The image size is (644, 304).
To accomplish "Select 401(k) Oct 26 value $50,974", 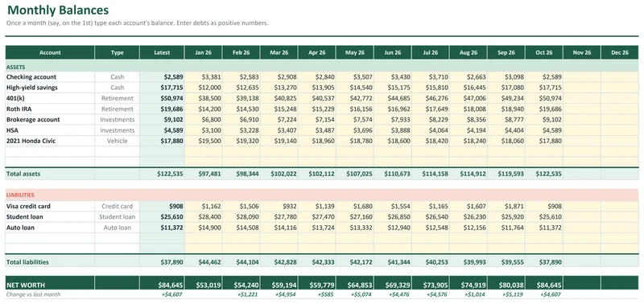I will click(544, 98).
